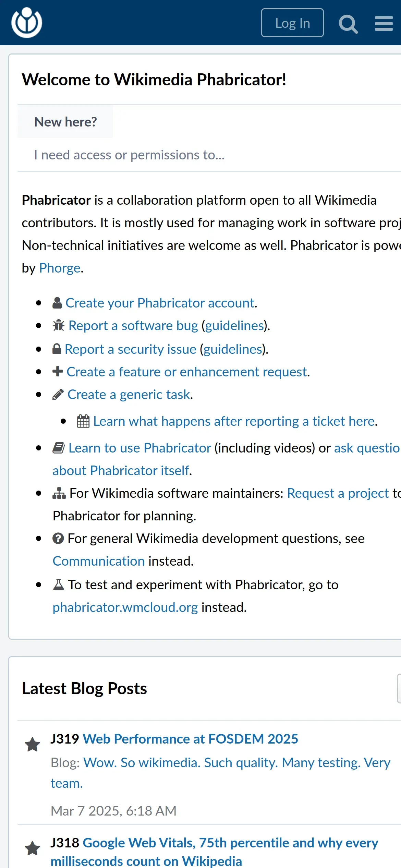
Task: Select the 'I need access or permissions to...' tab
Action: [129, 155]
